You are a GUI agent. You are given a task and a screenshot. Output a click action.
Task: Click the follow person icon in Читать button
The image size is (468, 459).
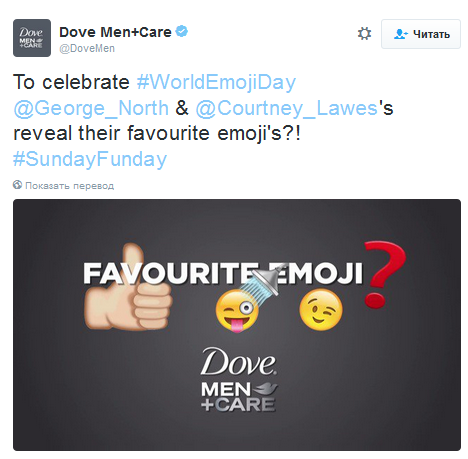[x=401, y=34]
